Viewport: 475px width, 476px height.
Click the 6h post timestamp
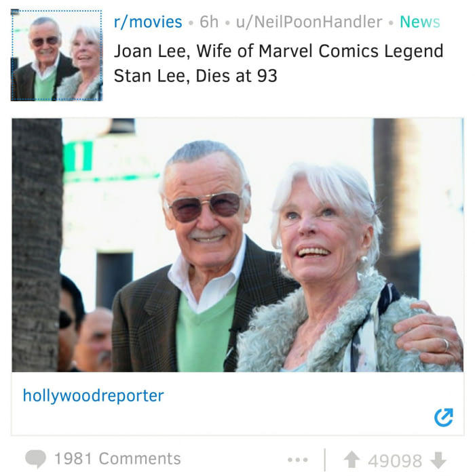point(209,22)
